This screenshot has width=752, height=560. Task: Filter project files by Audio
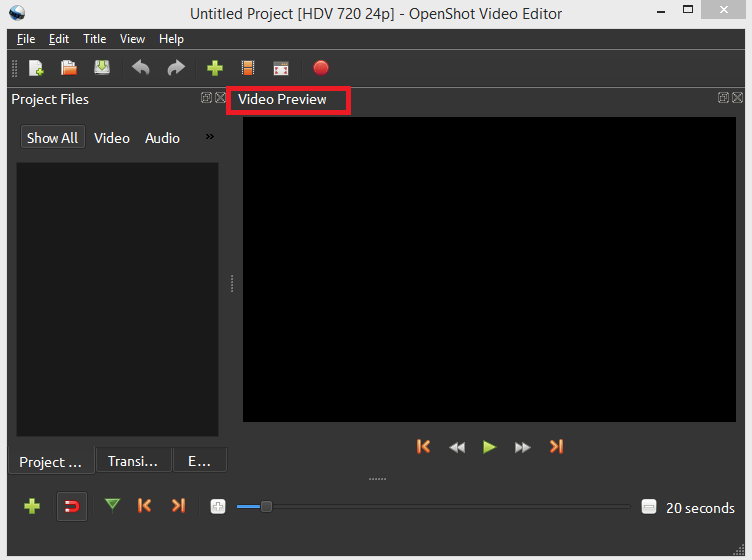click(x=162, y=138)
